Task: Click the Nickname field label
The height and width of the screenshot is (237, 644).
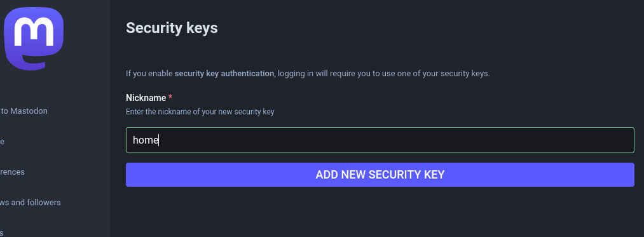Action: [146, 98]
